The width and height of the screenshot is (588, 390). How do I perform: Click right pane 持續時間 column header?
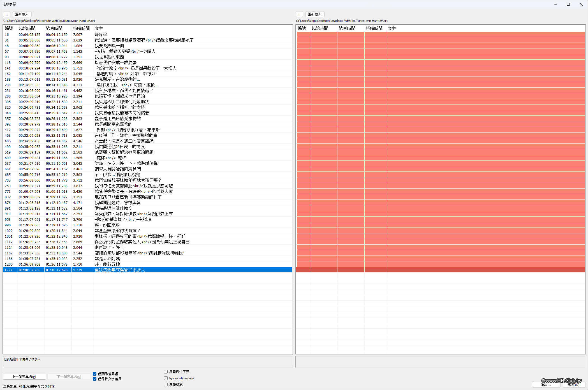coord(374,28)
